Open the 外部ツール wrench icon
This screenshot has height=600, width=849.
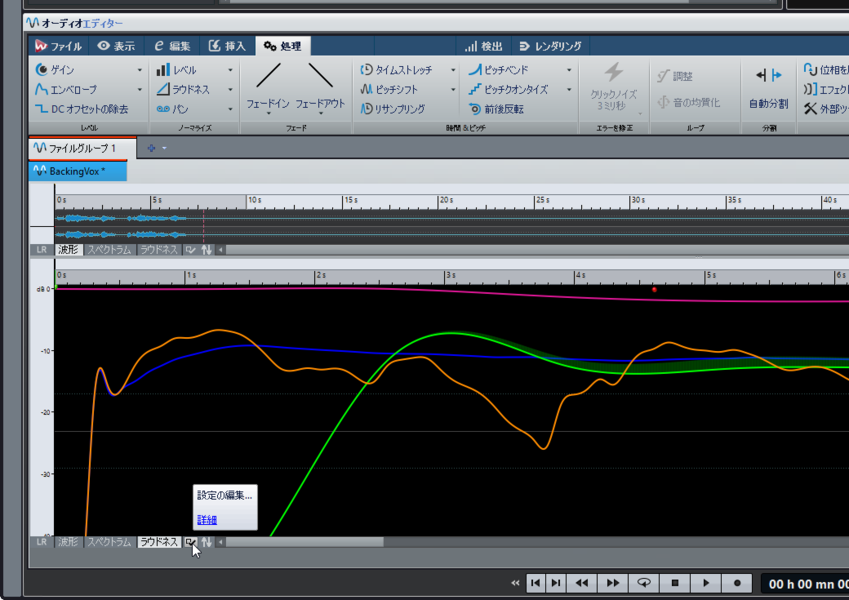[x=810, y=109]
